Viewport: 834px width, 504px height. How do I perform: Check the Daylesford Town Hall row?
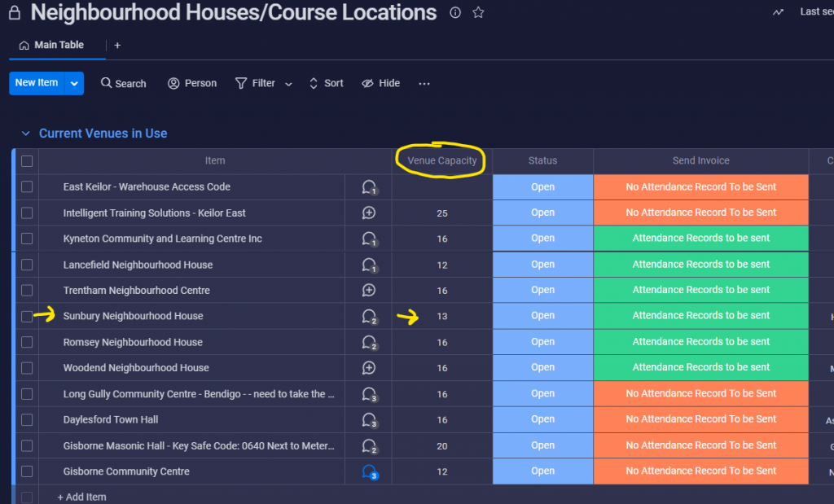pos(27,420)
